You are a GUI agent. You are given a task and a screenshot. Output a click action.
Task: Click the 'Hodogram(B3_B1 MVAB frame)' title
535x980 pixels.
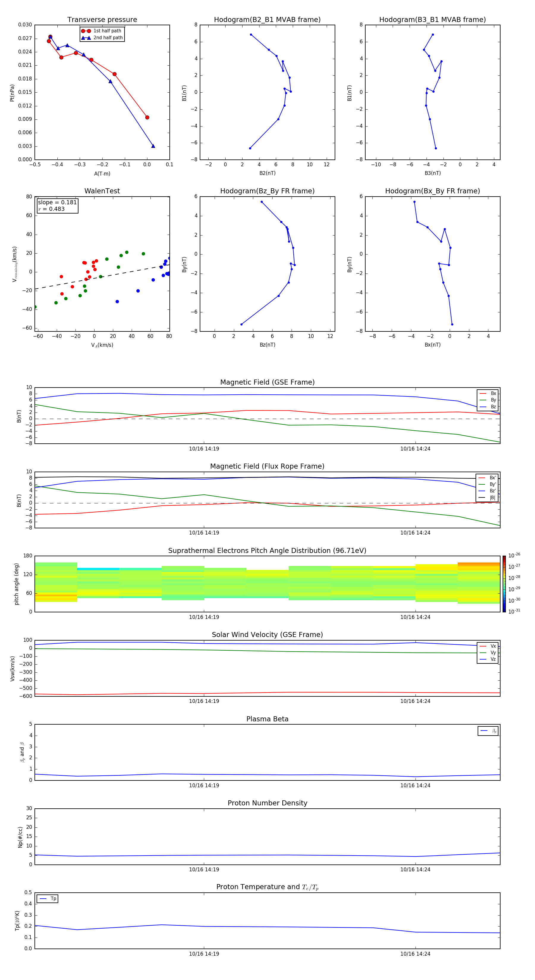432,20
